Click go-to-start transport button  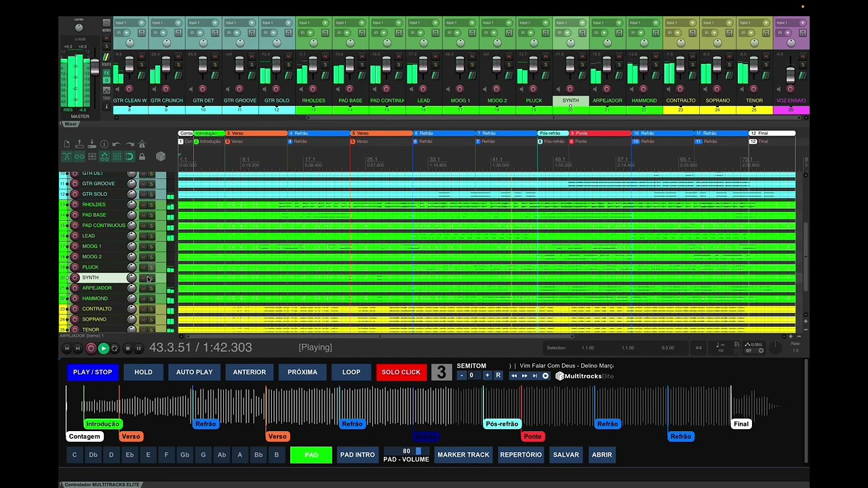pos(66,348)
